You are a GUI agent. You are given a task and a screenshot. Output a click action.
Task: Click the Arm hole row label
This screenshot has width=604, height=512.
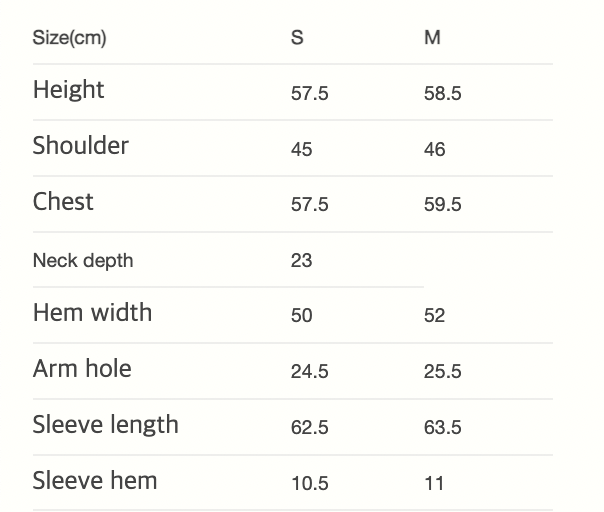(82, 369)
